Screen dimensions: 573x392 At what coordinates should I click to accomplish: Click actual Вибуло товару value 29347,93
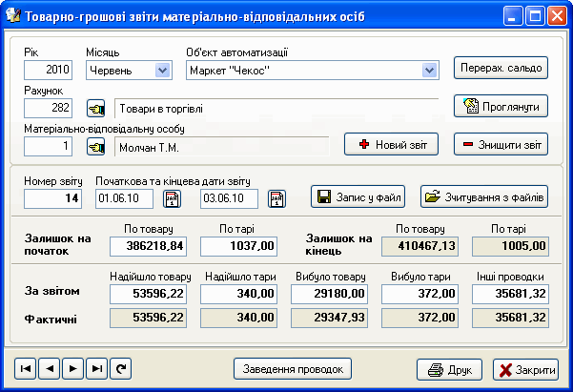coord(329,319)
